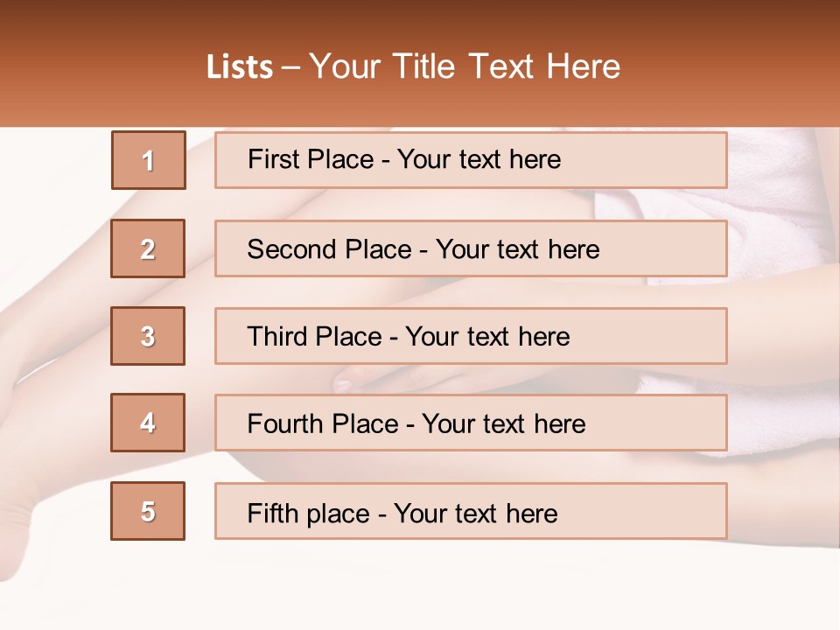Click Fifth place text bar
840x630 pixels.
click(471, 511)
